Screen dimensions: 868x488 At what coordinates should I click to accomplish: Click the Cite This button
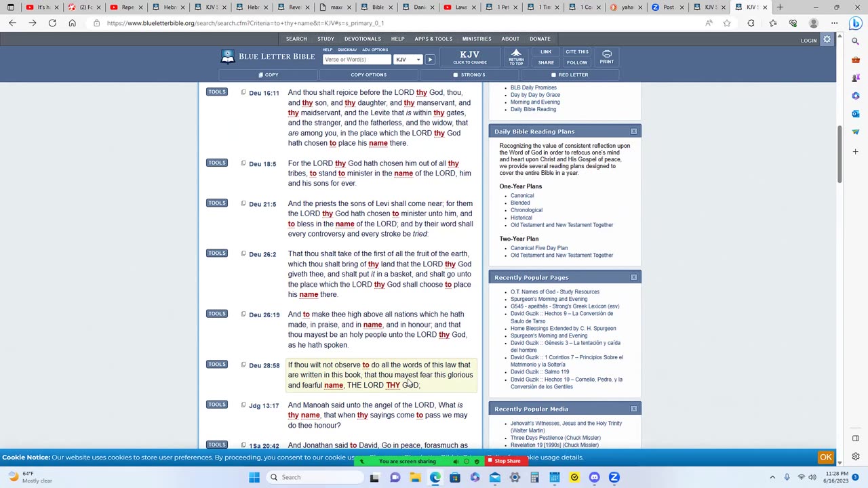pos(577,52)
